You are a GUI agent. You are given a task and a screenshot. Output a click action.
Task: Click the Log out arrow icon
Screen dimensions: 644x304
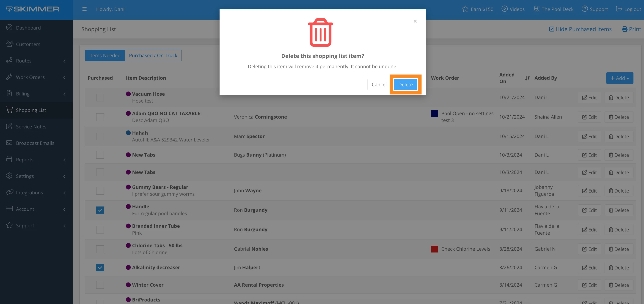[619, 9]
